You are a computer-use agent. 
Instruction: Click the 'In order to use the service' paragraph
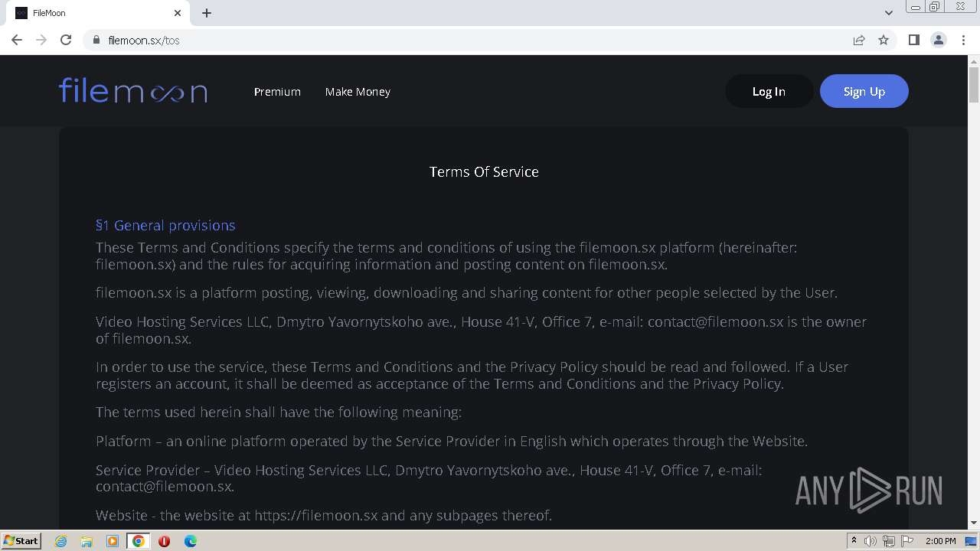tap(472, 375)
